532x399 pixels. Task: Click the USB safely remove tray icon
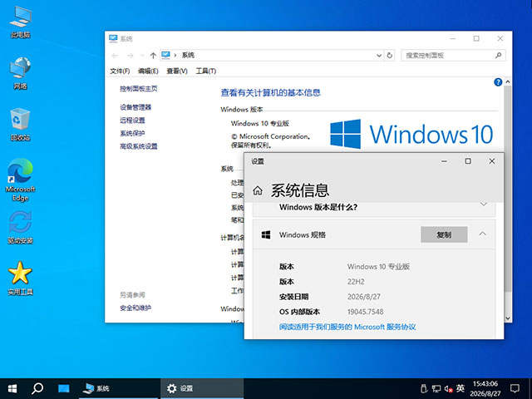(423, 388)
